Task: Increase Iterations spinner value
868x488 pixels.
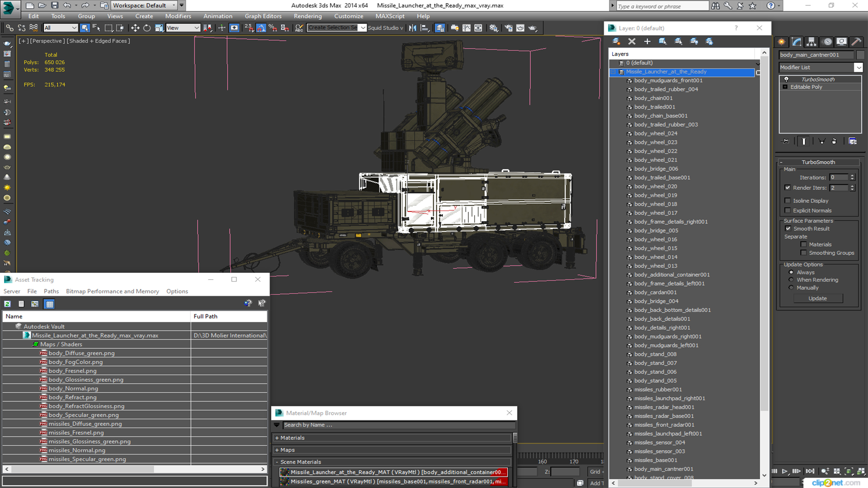Action: (x=852, y=176)
